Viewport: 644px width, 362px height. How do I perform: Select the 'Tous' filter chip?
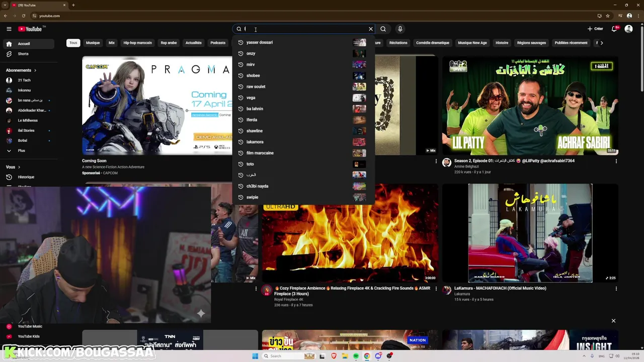73,43
